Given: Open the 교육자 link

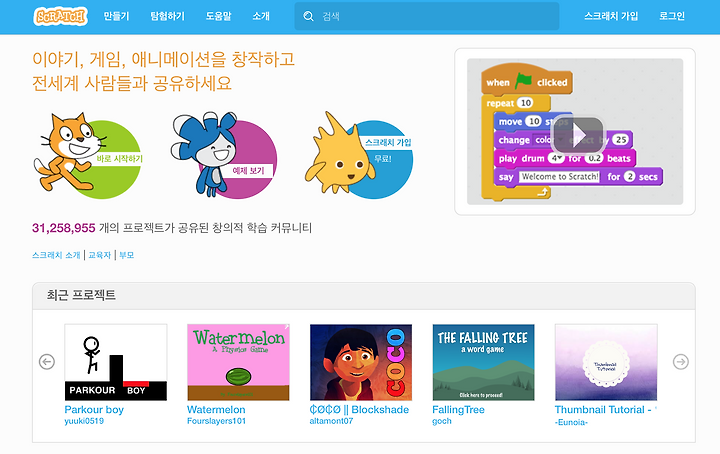Looking at the screenshot, I should (x=100, y=255).
